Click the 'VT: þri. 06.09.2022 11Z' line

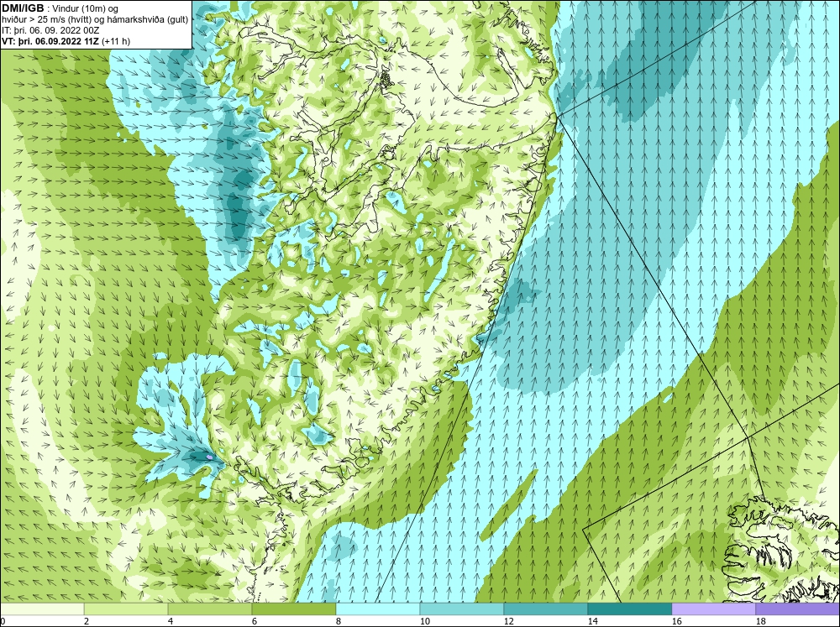(50, 41)
